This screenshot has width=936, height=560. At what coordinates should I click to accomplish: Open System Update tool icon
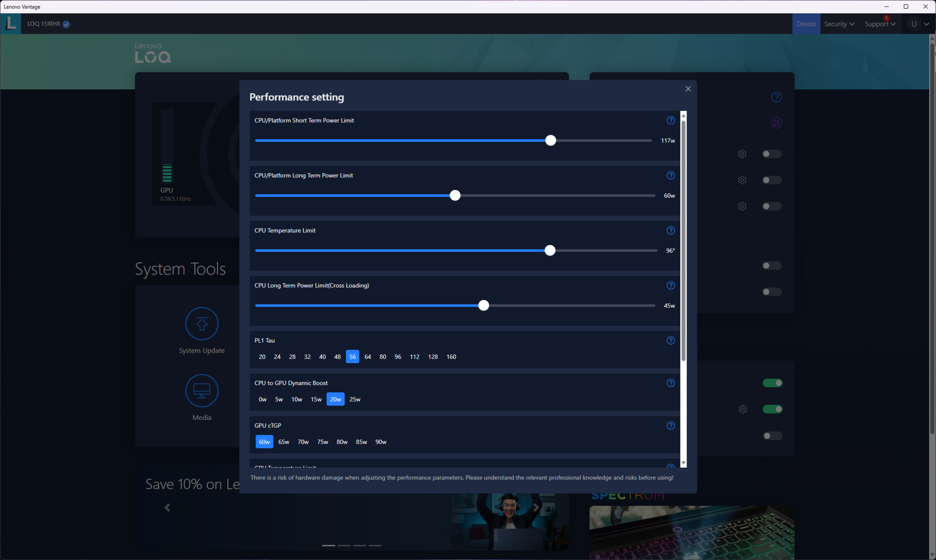coord(201,324)
